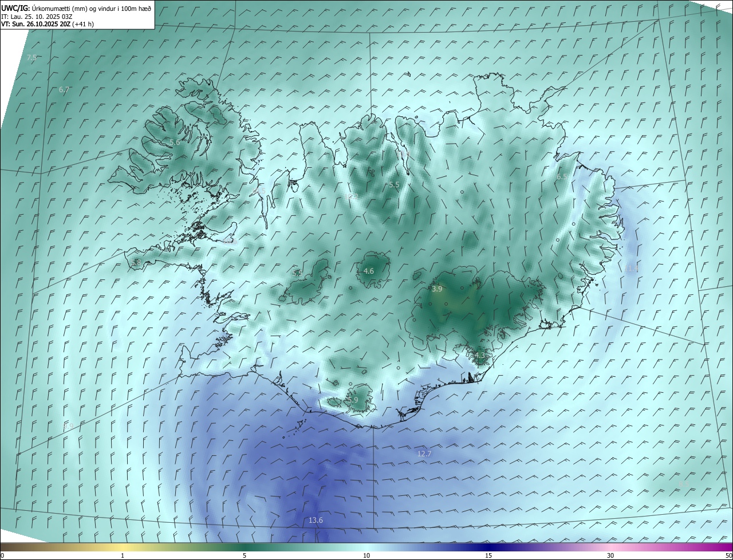Image resolution: width=733 pixels, height=560 pixels.
Task: Click the 4.6 label on Hofsjökull glacier
Action: pyautogui.click(x=369, y=271)
